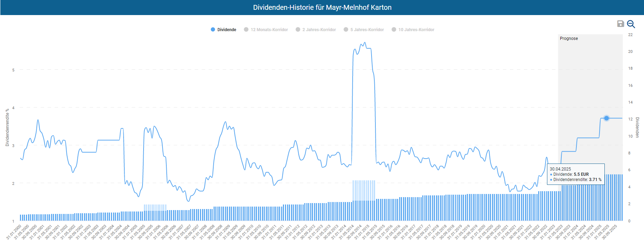Click the grey 12 Monats-Korridor legend dot
644x243 pixels.
(x=246, y=30)
